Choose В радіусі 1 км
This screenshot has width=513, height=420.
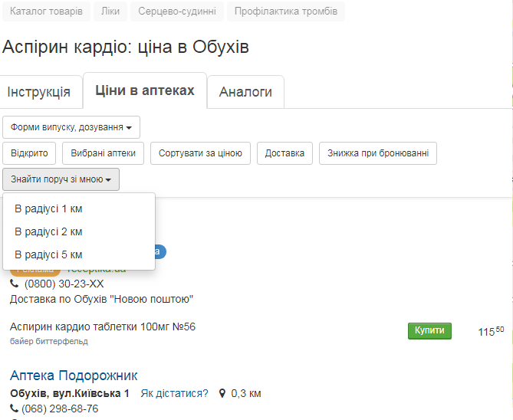coord(79,208)
